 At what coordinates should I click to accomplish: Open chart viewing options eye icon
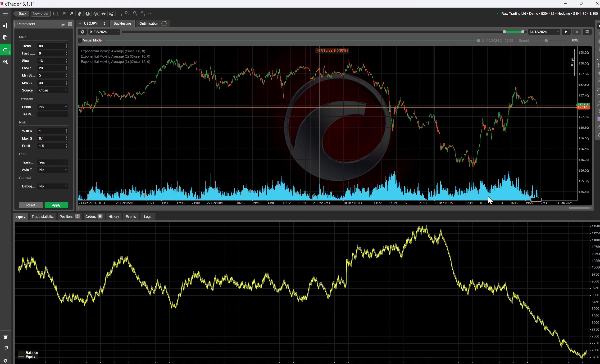104,14
